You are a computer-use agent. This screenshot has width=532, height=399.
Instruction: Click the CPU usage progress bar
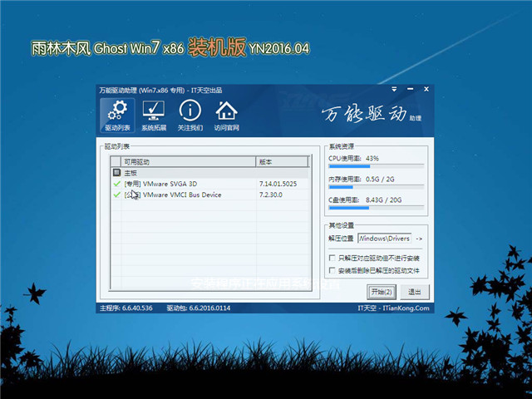(377, 166)
